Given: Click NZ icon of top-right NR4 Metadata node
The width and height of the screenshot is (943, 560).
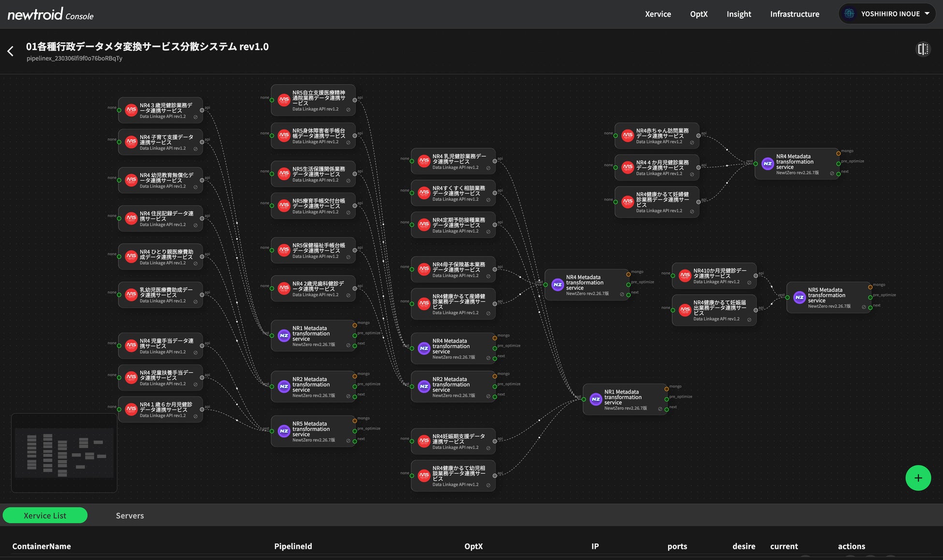Looking at the screenshot, I should click(x=767, y=164).
